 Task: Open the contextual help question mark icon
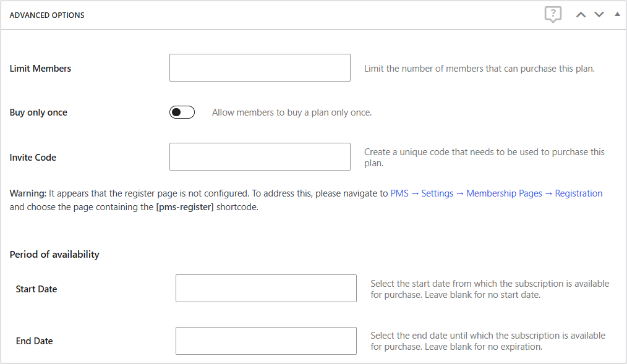click(553, 14)
